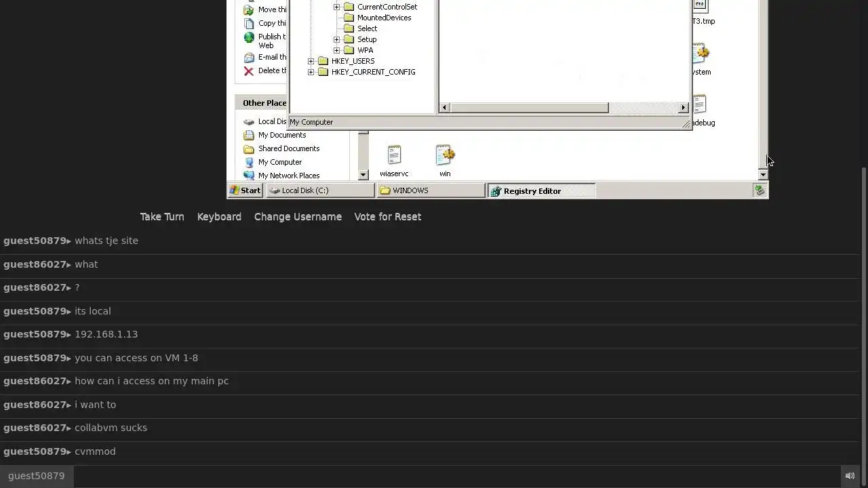Click the 'whats tje site' chat message

[x=106, y=241]
